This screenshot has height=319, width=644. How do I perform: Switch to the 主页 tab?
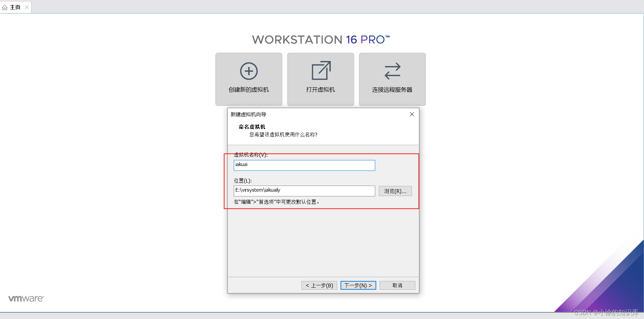(x=15, y=7)
